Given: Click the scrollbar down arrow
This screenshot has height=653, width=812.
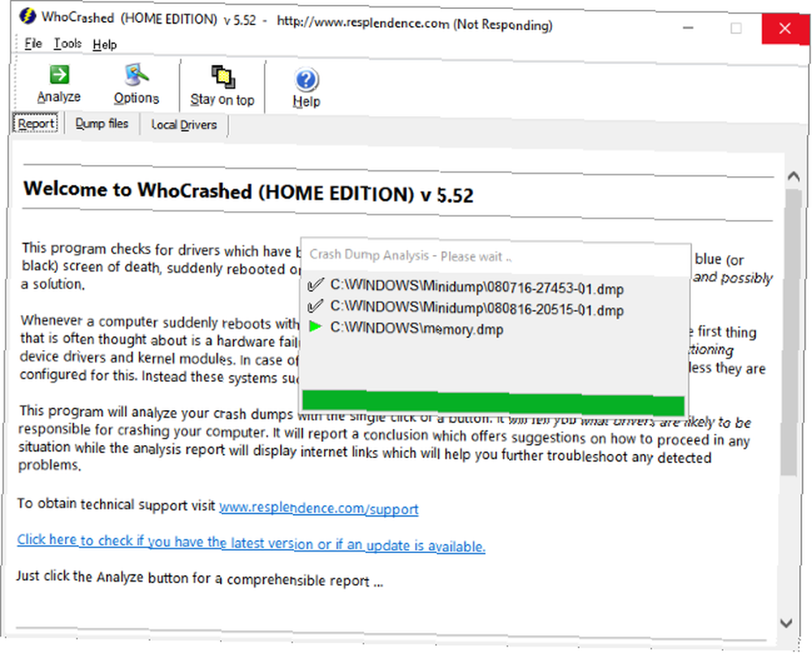Looking at the screenshot, I should 786,623.
